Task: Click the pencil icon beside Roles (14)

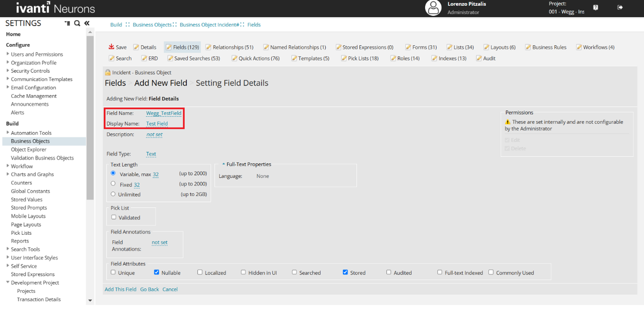Action: [393, 58]
